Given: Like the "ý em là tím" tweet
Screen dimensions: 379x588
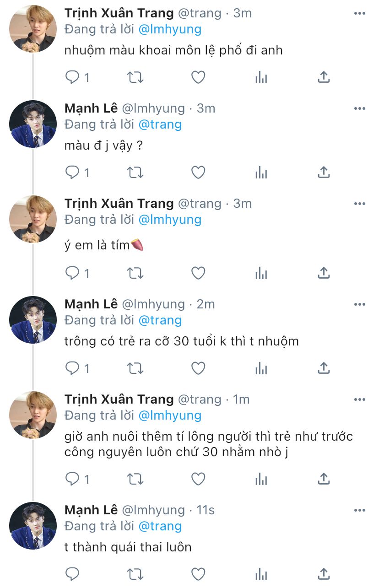Looking at the screenshot, I should pos(198,273).
